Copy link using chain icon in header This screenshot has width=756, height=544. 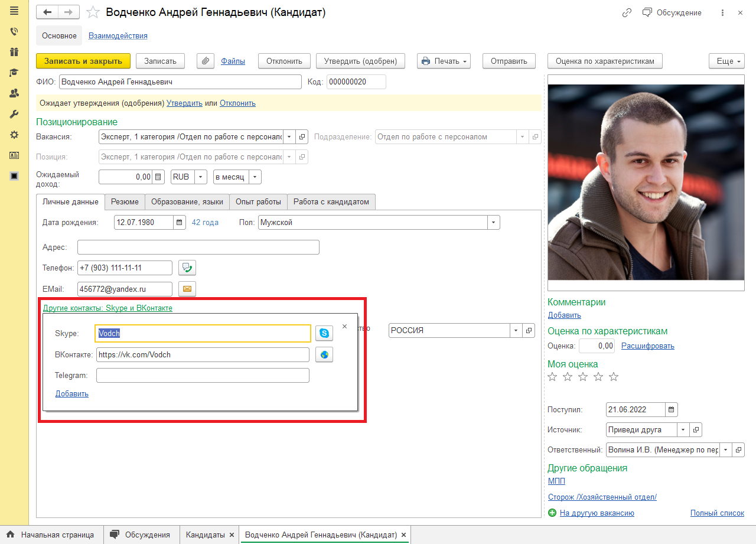click(627, 12)
